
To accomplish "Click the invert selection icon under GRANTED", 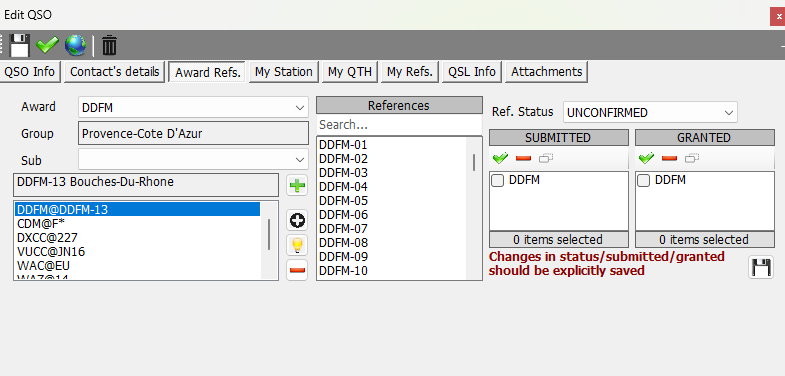I will coord(691,158).
